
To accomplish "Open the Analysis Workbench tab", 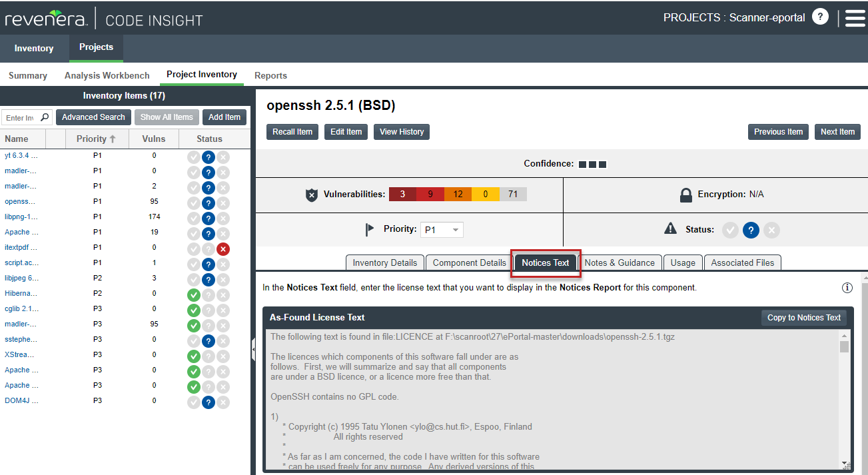I will [x=107, y=75].
